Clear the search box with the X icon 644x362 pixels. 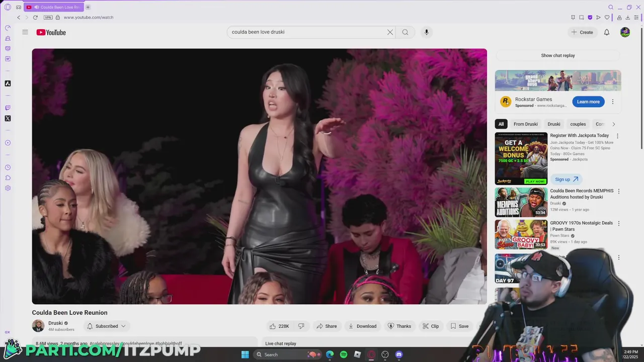coord(390,32)
